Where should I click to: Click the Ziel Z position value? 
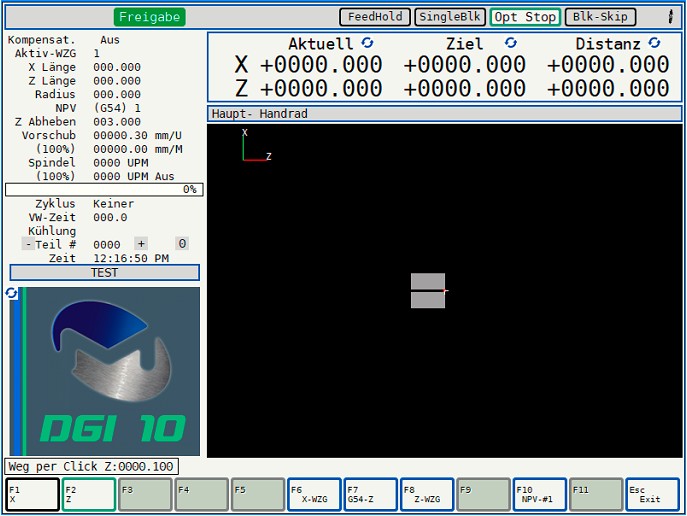pos(464,88)
